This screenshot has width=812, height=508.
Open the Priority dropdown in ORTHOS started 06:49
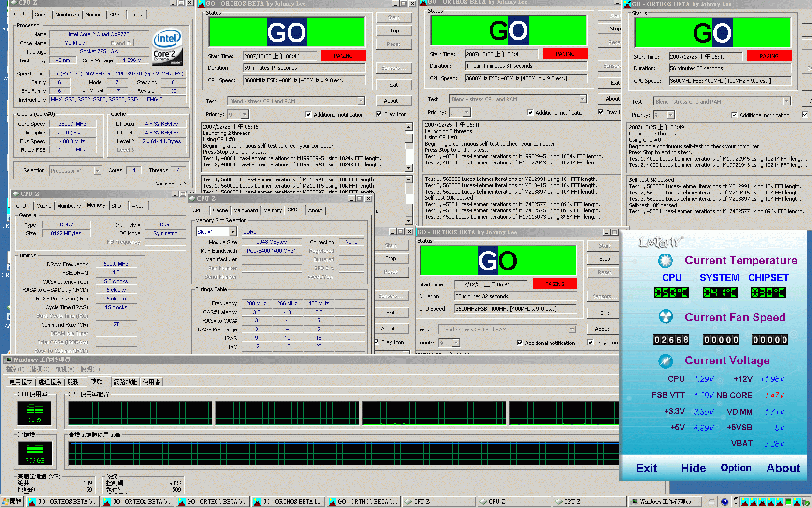(670, 115)
